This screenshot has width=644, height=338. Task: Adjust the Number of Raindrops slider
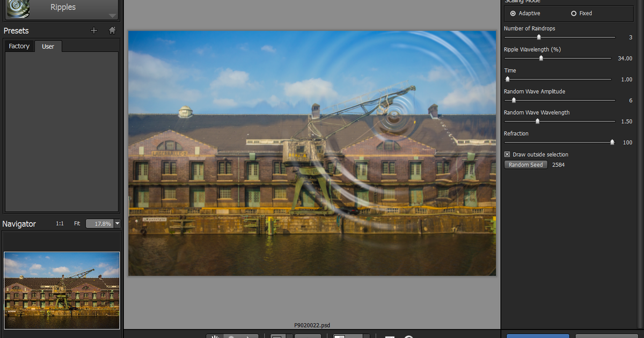(x=539, y=37)
